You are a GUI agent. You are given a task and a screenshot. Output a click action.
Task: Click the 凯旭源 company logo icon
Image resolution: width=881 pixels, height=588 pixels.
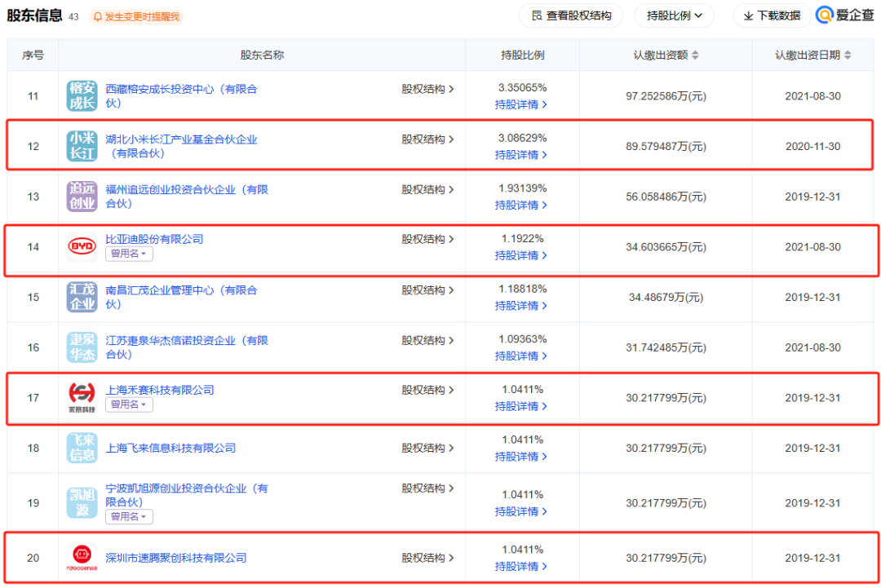pos(82,502)
